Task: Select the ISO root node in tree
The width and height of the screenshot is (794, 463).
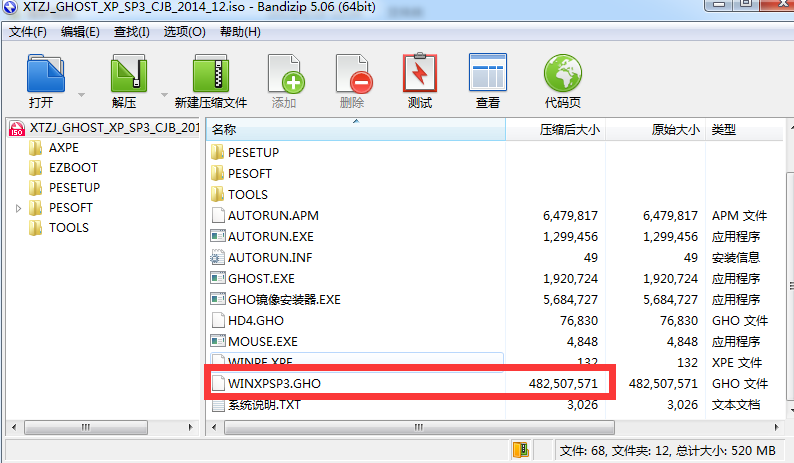Action: pyautogui.click(x=114, y=128)
